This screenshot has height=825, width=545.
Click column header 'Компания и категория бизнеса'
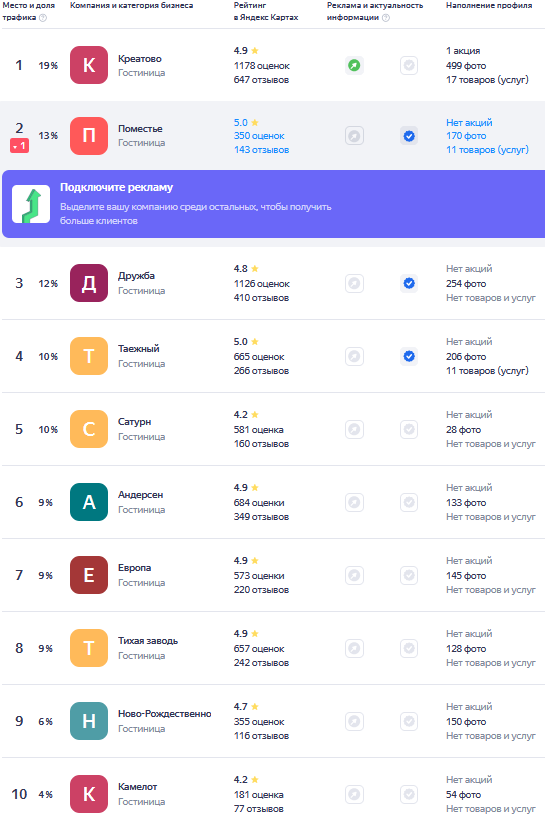(x=132, y=5)
